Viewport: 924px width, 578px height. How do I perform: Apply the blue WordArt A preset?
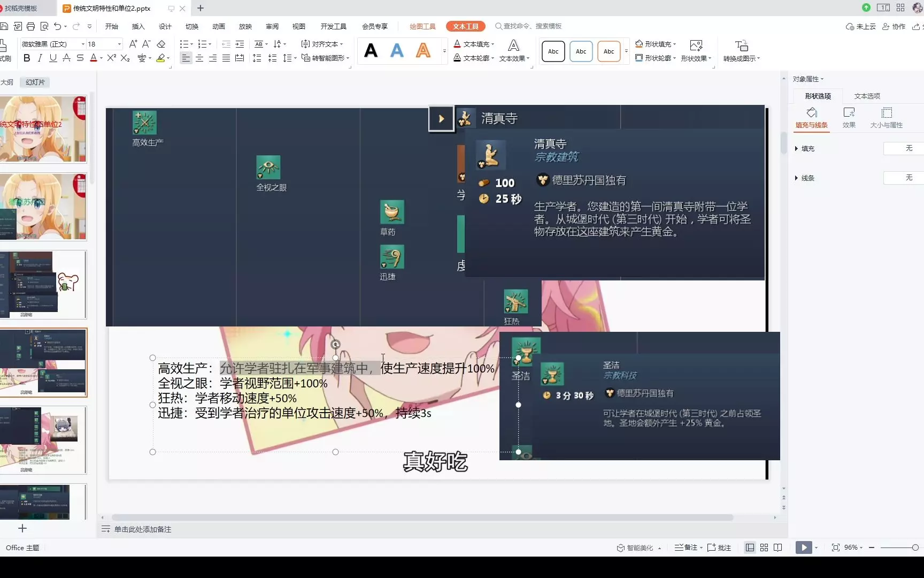[x=397, y=51]
